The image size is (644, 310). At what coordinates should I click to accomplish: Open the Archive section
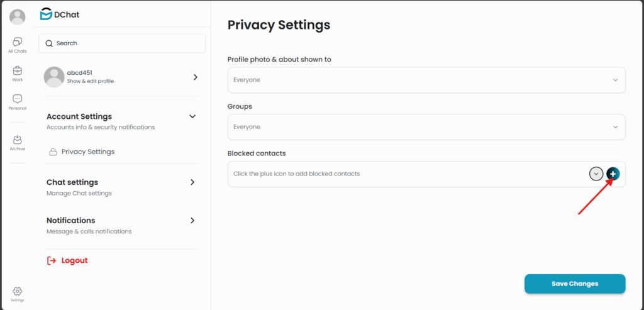[x=18, y=143]
